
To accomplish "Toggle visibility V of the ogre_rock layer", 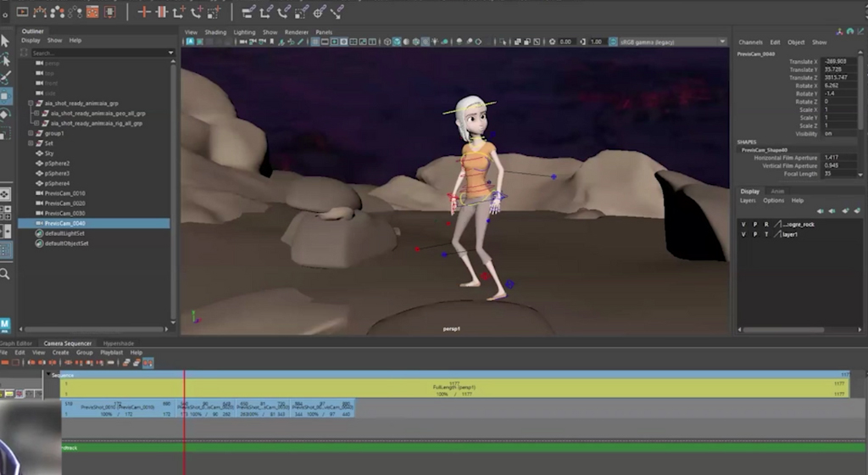I will 743,224.
